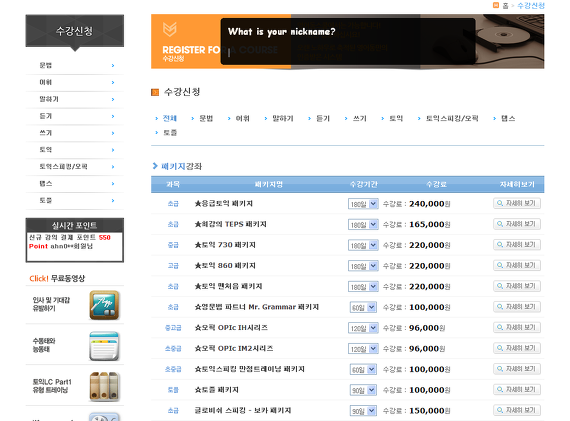This screenshot has height=421, width=570.
Task: Choose the 문법 category filter above the table
Action: 206,118
